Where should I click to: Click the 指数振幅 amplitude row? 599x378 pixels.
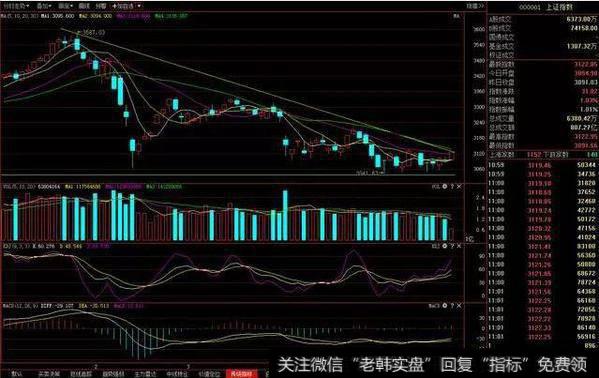coord(543,110)
